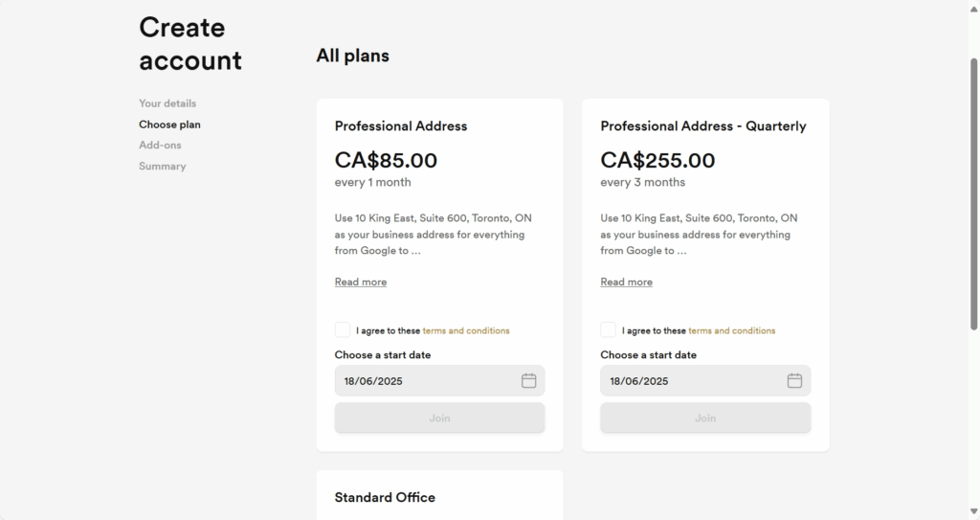Click Join button for Quarterly plan
This screenshot has width=980, height=520.
(705, 418)
